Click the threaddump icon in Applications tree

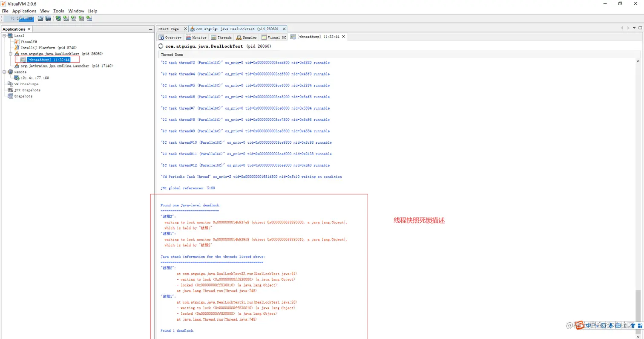tap(23, 60)
